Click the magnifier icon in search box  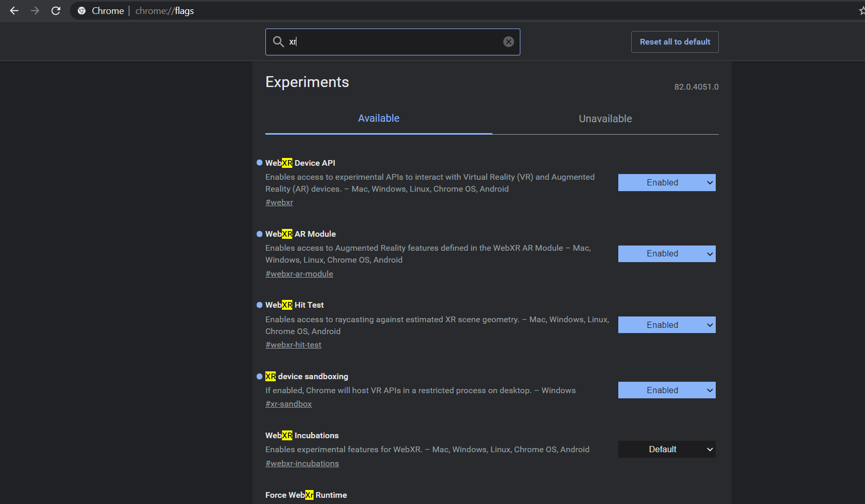[278, 41]
